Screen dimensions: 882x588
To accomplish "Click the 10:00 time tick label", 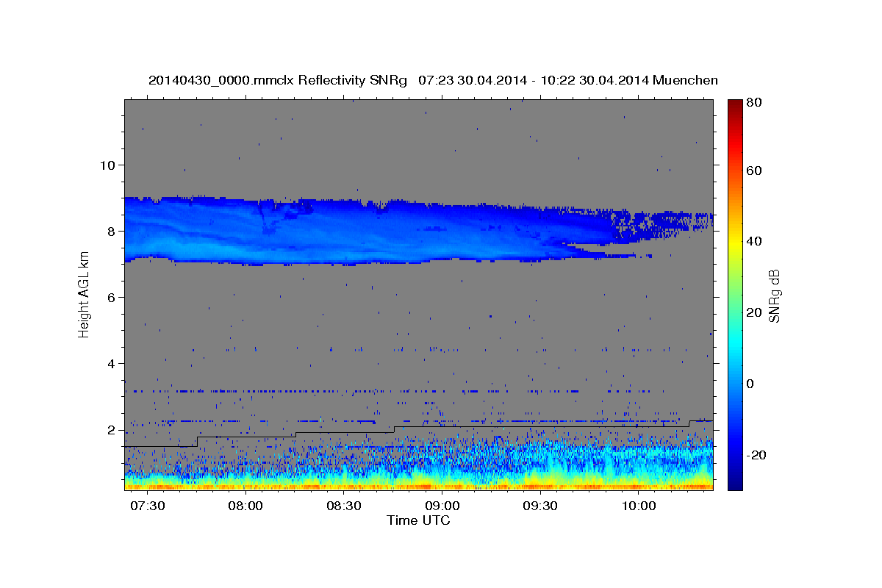I will [x=639, y=506].
